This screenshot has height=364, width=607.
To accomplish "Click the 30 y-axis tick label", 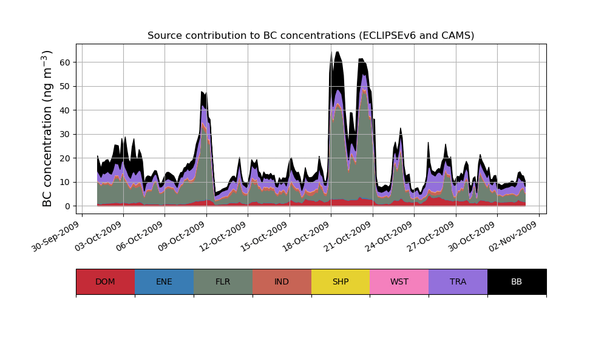I will click(66, 134).
